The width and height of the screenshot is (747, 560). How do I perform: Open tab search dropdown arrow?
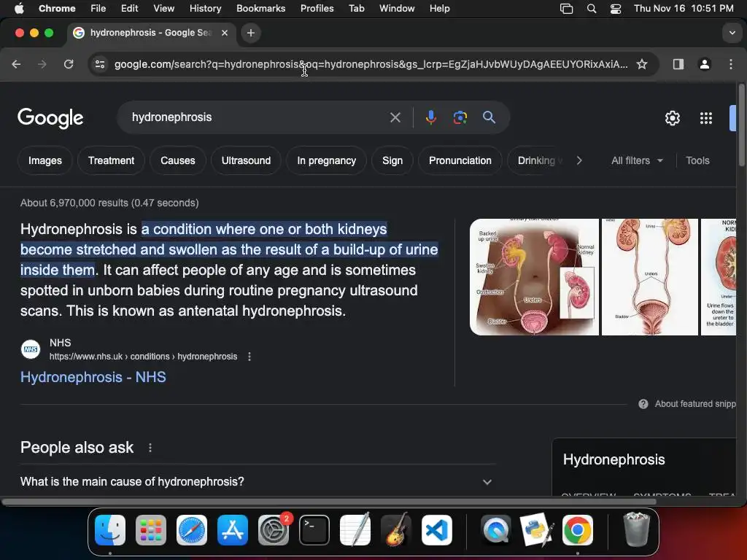[732, 33]
